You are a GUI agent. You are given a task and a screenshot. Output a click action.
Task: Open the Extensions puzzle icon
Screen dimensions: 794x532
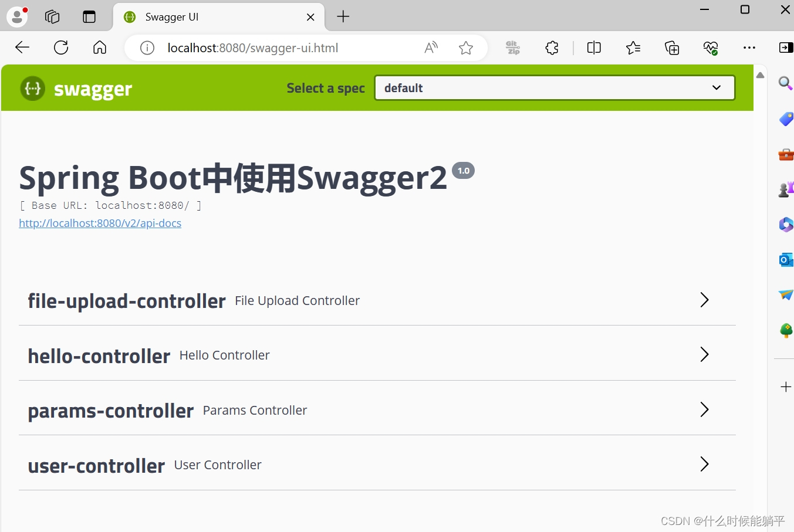pyautogui.click(x=551, y=48)
